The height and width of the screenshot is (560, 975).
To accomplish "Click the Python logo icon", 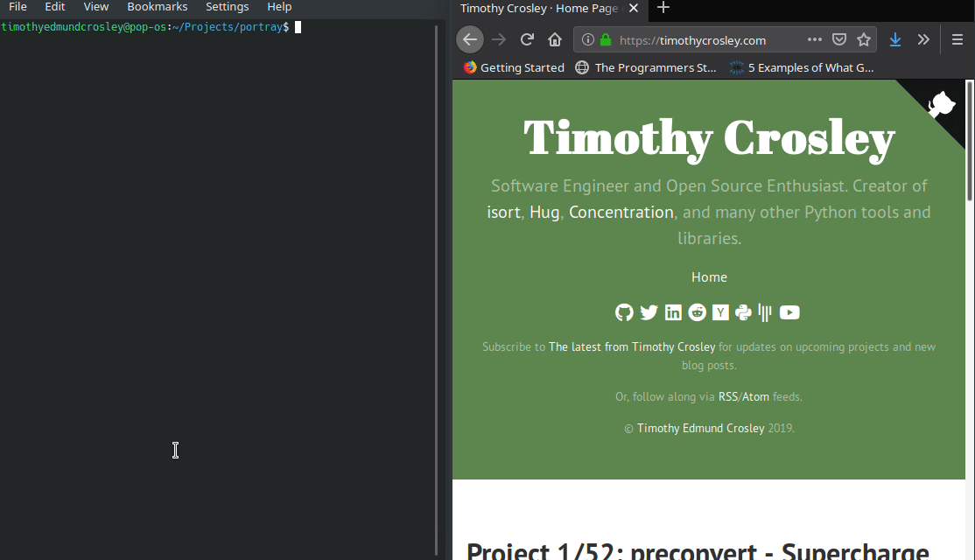I will coord(742,312).
